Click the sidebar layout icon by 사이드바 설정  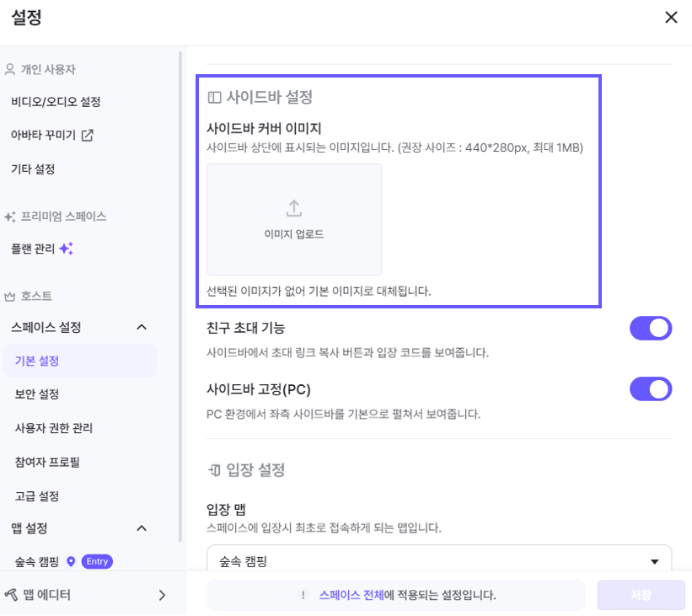coord(215,98)
